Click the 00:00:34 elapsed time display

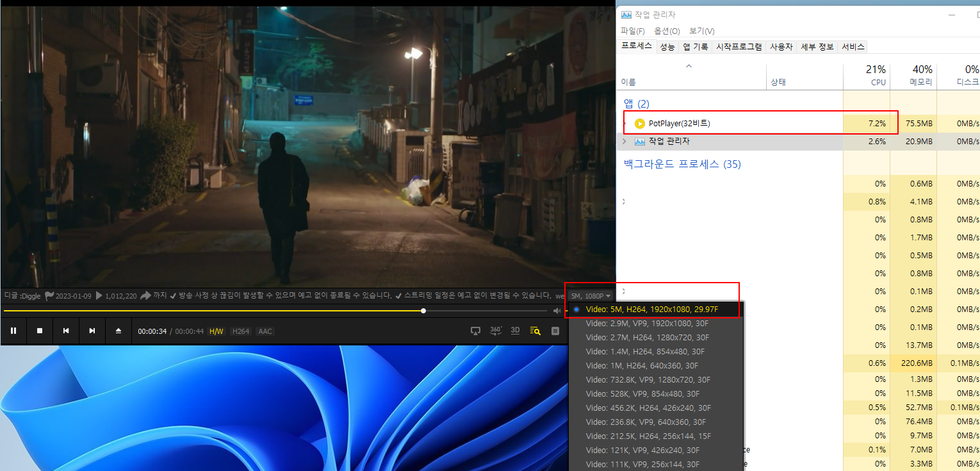[152, 331]
